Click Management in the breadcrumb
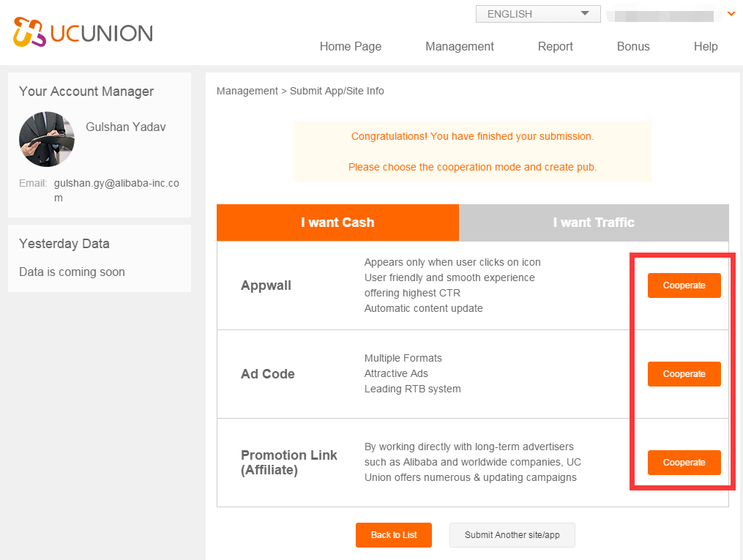 pyautogui.click(x=247, y=91)
